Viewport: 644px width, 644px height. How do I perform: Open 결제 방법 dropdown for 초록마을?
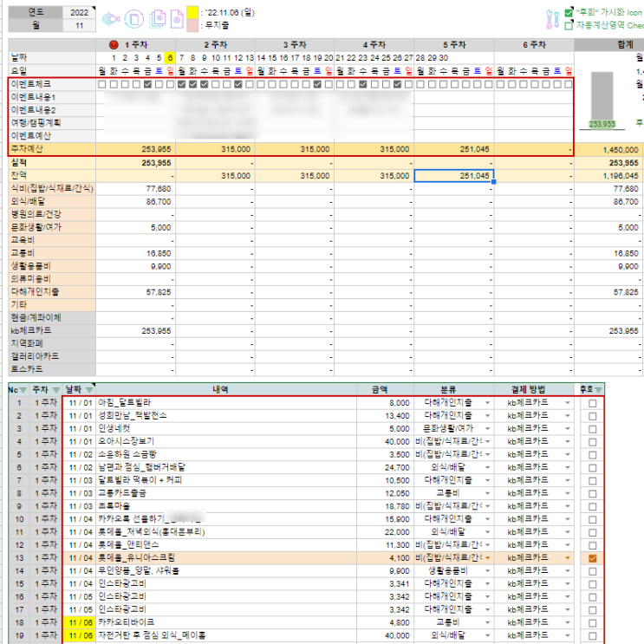pyautogui.click(x=568, y=506)
